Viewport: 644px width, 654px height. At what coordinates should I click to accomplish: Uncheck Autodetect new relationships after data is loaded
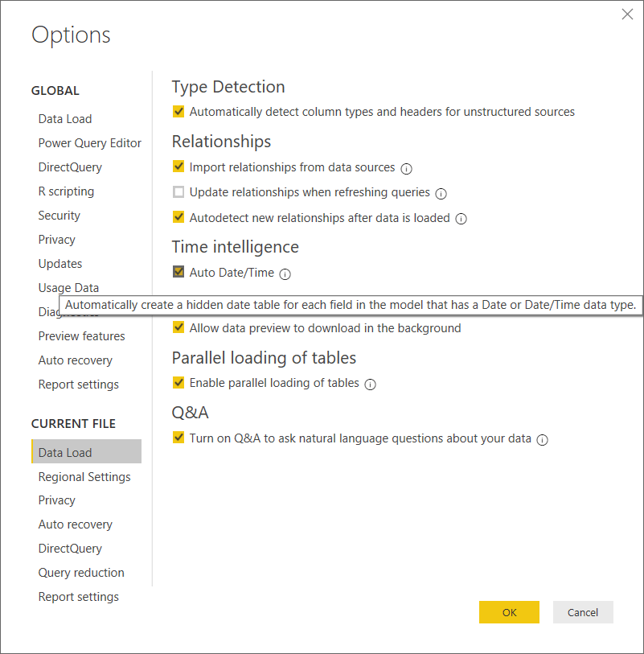pyautogui.click(x=178, y=217)
